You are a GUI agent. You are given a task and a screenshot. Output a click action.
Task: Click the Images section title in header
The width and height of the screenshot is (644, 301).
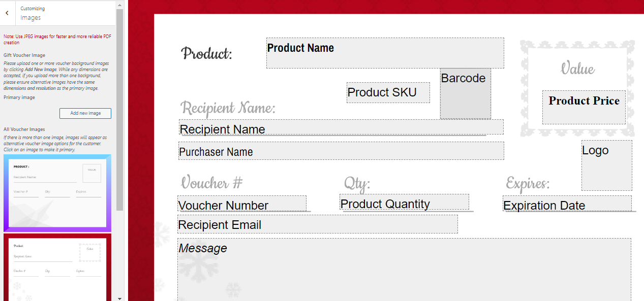click(30, 18)
